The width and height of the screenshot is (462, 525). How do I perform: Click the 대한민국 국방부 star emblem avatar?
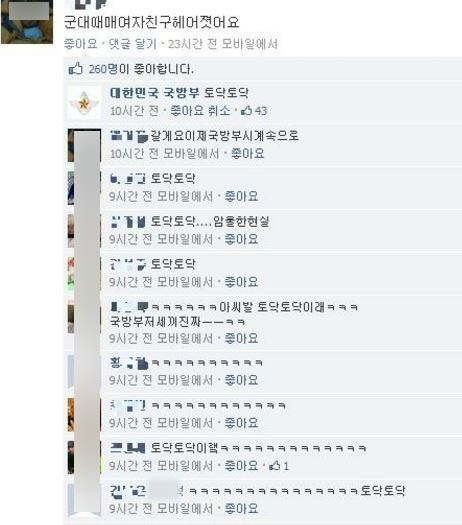[84, 103]
